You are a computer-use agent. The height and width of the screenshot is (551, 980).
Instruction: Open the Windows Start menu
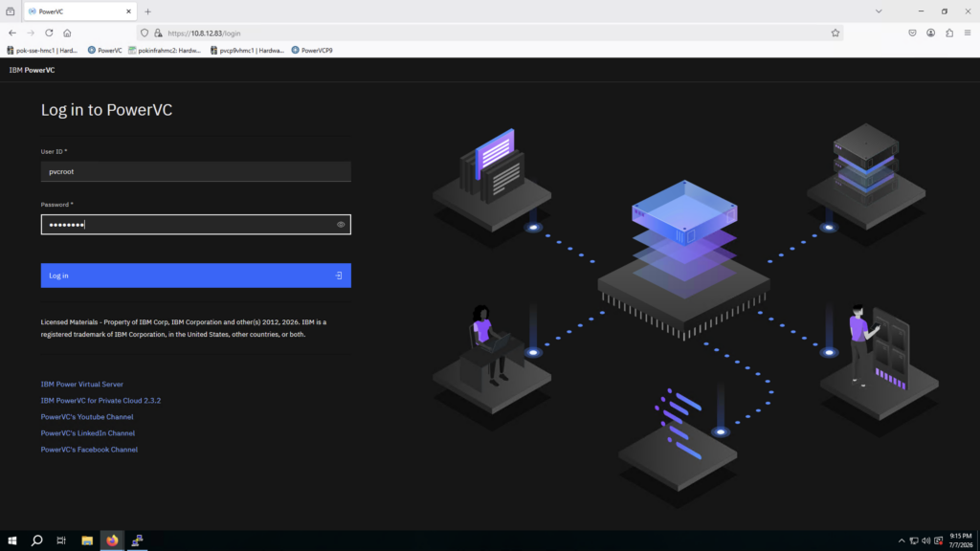click(11, 540)
